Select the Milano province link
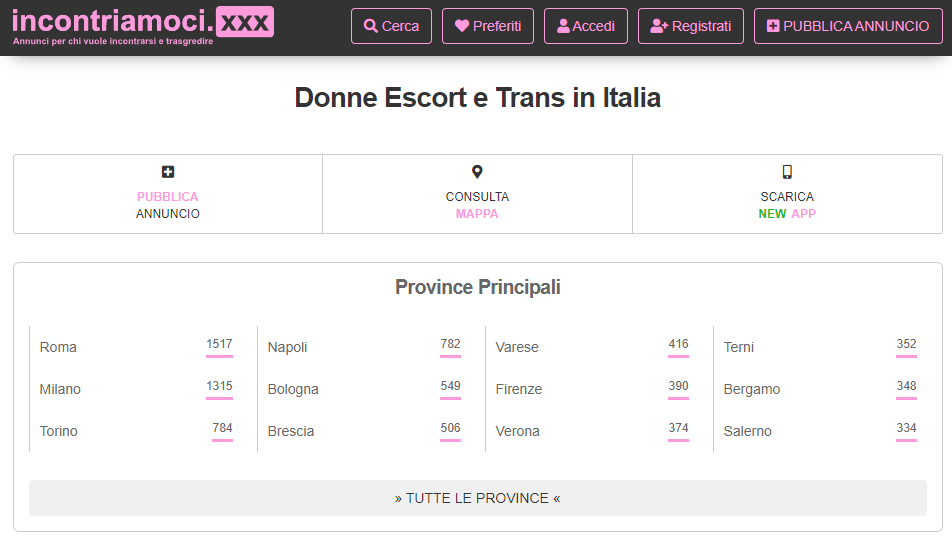The width and height of the screenshot is (952, 538). pyautogui.click(x=60, y=389)
